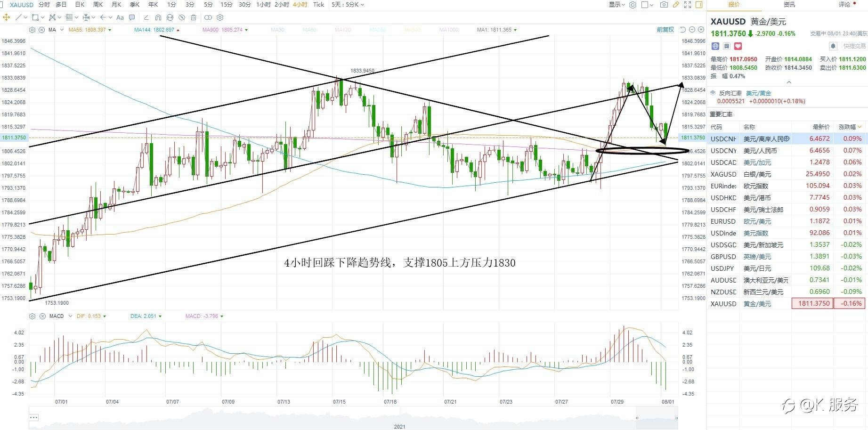Expand the rectangle shape tool dropdown arrow
868x430 pixels.
[42, 17]
